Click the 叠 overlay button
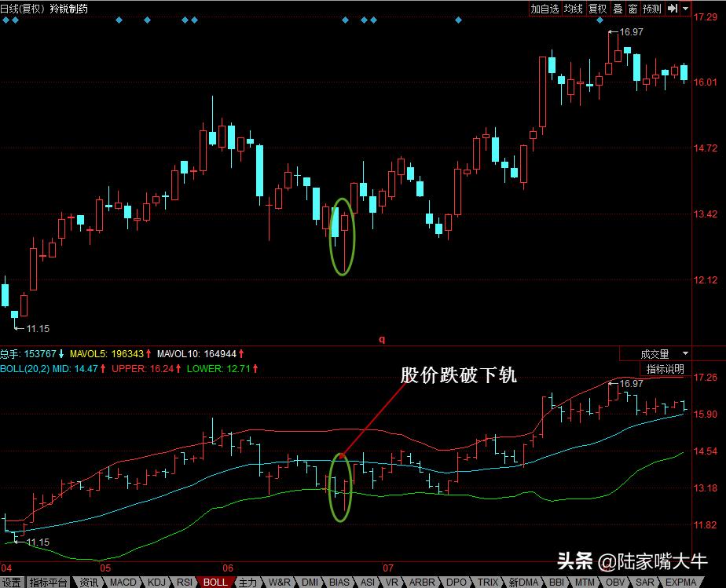This screenshot has width=726, height=588. point(618,9)
